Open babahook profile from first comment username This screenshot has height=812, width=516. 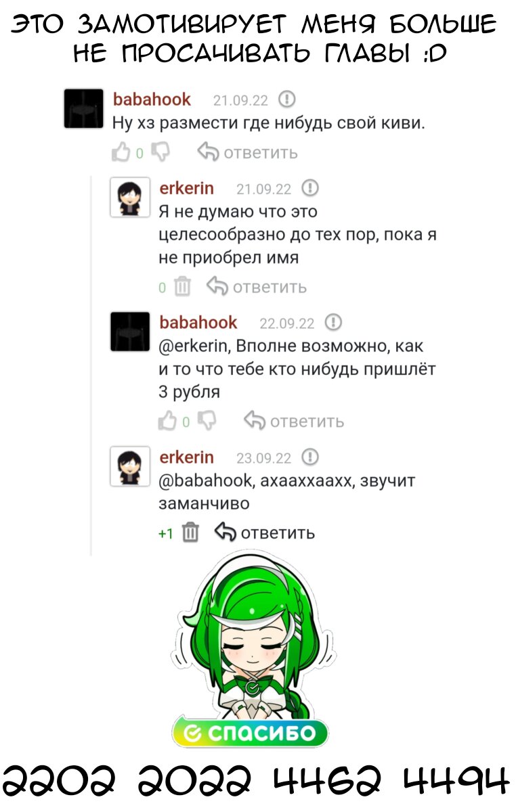point(152,100)
